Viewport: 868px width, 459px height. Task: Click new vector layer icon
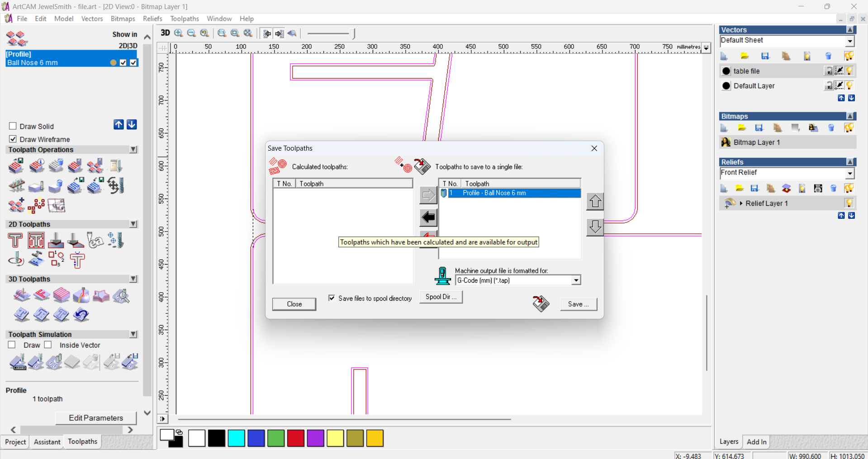pyautogui.click(x=724, y=56)
